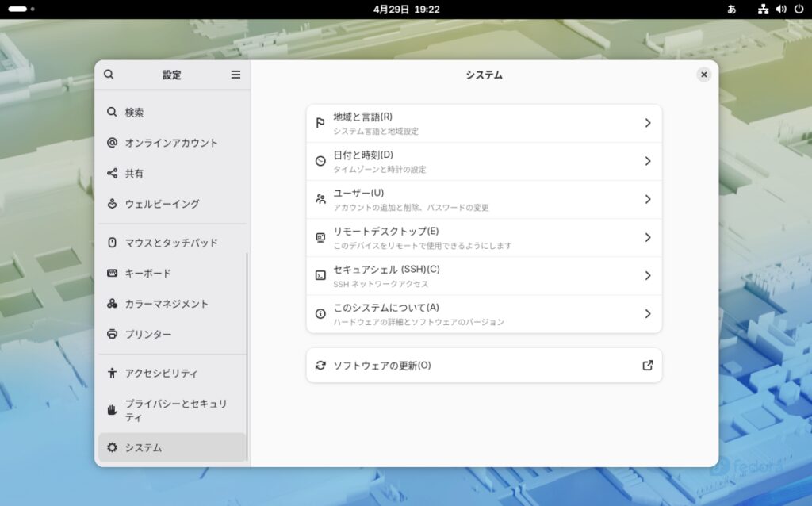Open the clock showing 4月29日 19:22
Screen dimensions: 812x506
(406, 10)
